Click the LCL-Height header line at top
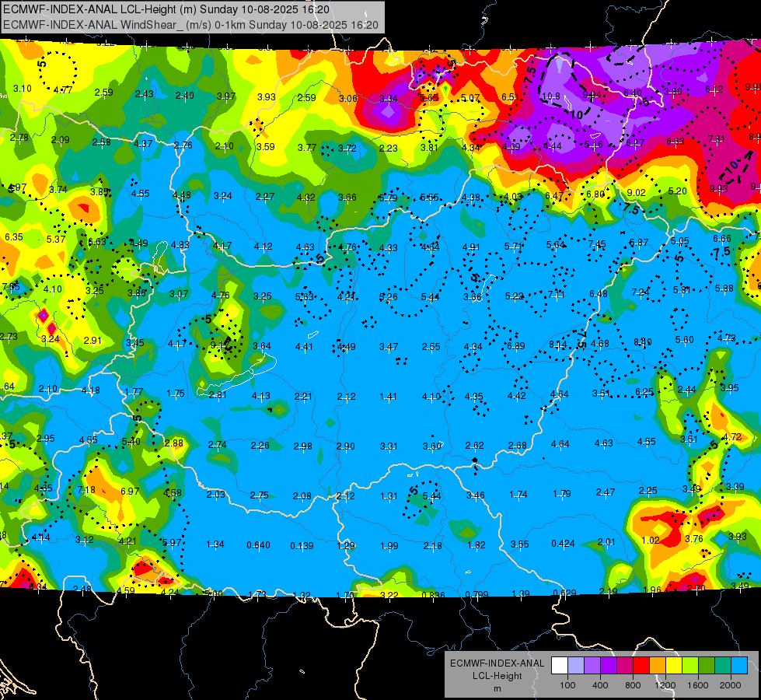Screen dimensions: 761x700 pyautogui.click(x=166, y=9)
